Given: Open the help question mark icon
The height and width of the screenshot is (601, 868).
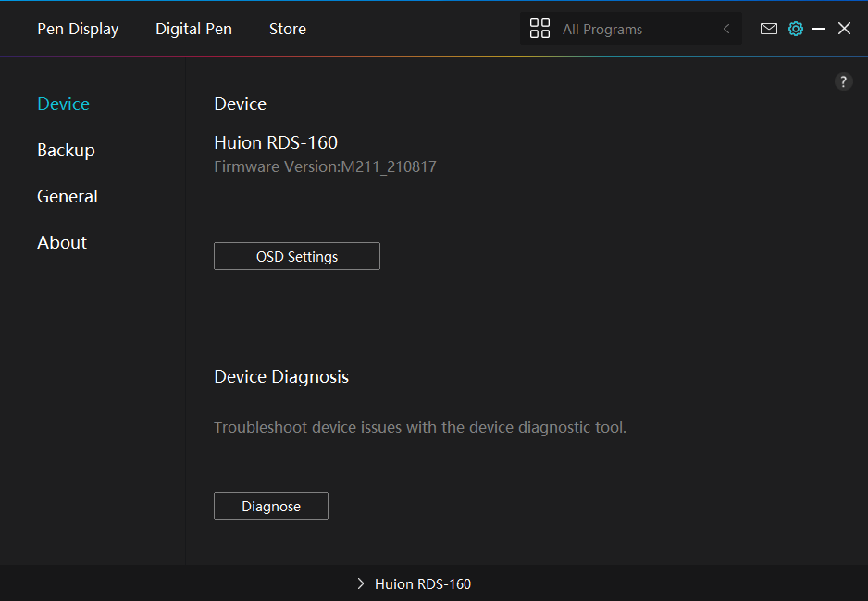Looking at the screenshot, I should tap(843, 81).
